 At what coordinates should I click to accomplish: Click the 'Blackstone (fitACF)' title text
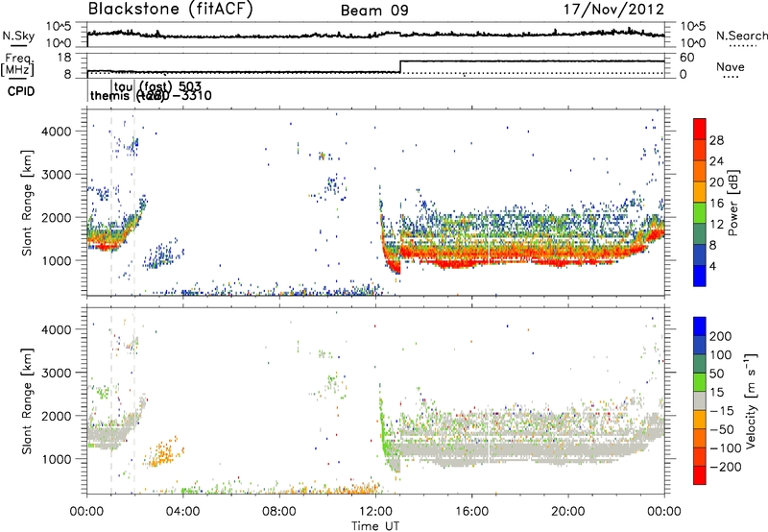pos(170,10)
